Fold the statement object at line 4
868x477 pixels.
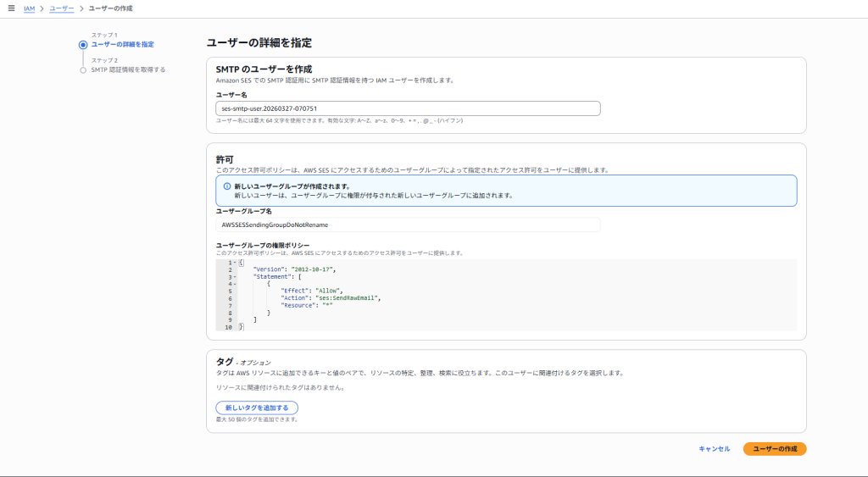[235, 284]
